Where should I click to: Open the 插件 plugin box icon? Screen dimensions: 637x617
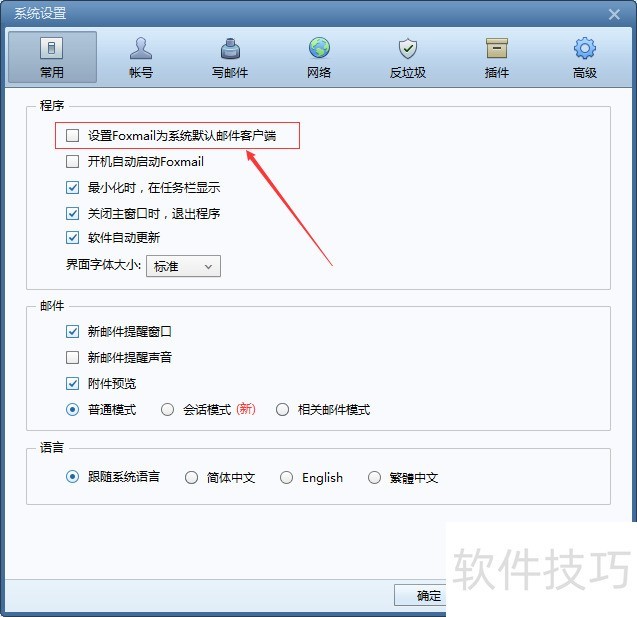[x=497, y=48]
